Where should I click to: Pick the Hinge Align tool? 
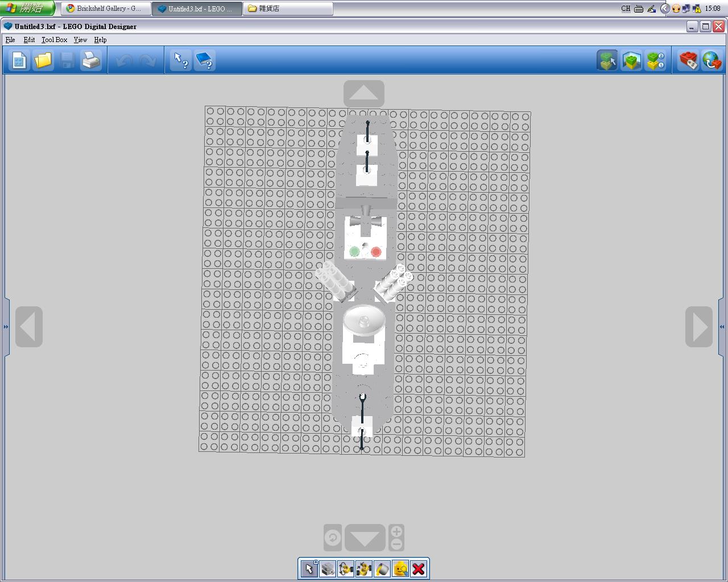point(363,569)
